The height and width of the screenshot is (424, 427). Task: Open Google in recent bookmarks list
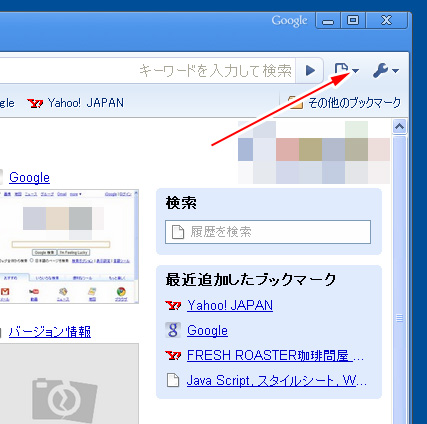click(x=207, y=331)
